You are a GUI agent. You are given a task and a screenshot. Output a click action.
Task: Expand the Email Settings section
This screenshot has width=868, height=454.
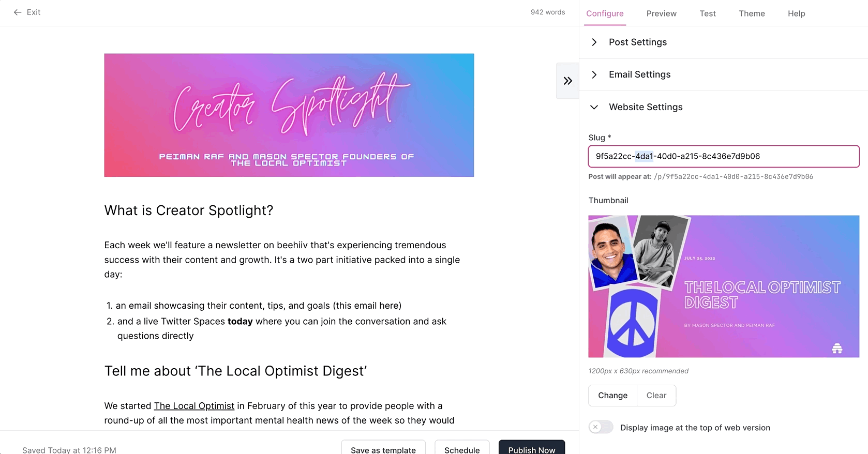pyautogui.click(x=724, y=74)
